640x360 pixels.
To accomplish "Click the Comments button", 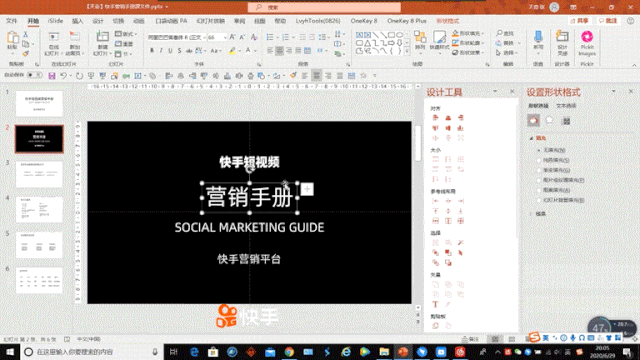I will (608, 21).
